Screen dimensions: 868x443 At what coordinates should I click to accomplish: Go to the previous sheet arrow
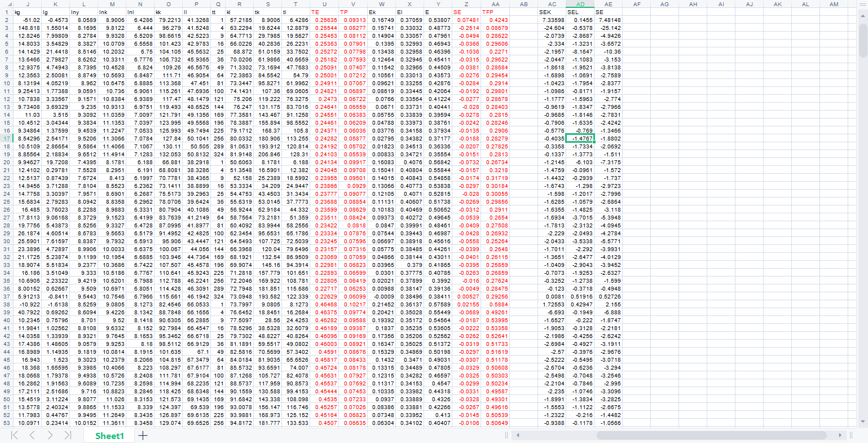tap(32, 435)
